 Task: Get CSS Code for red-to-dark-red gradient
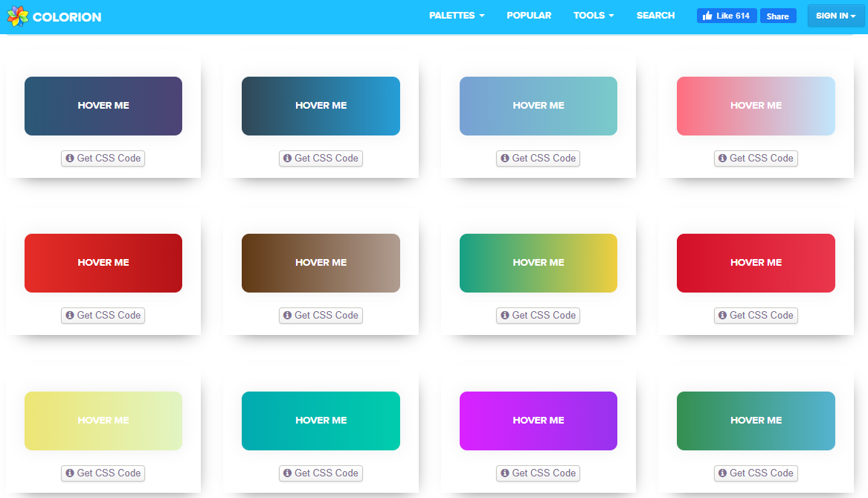[x=103, y=315]
